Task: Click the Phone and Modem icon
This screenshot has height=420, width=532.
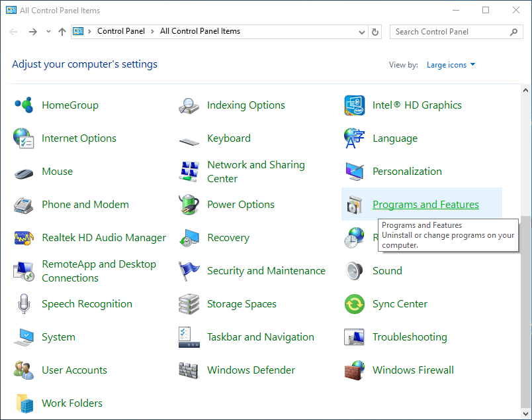Action: [x=23, y=205]
